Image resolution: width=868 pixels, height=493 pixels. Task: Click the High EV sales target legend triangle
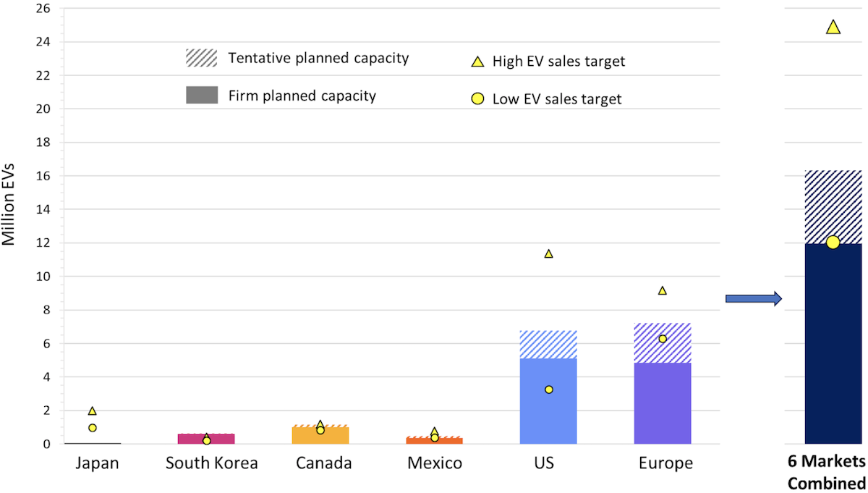tap(477, 62)
